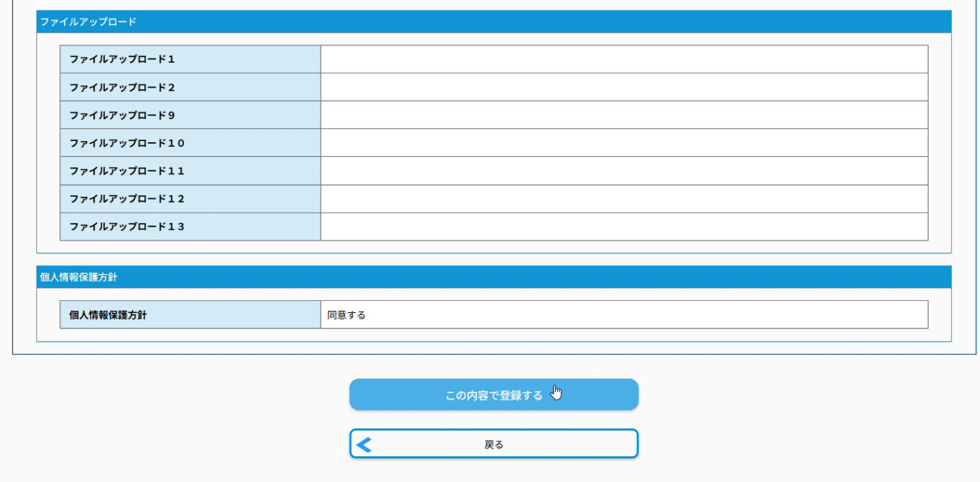Click empty value cell of ファイルアップロード１３
980x482 pixels.
pos(624,227)
